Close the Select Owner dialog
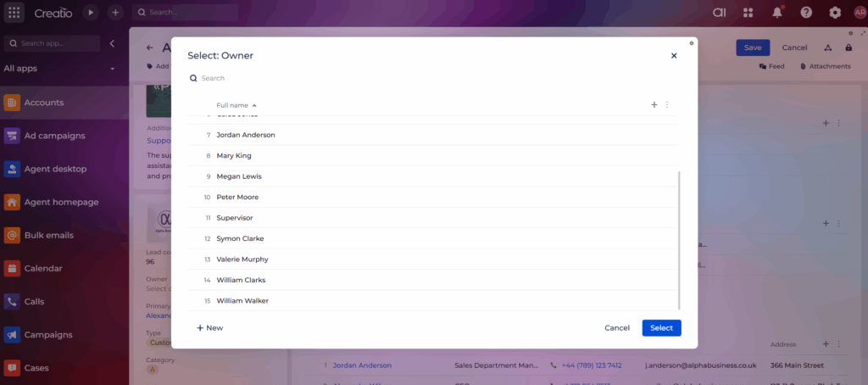 (674, 56)
